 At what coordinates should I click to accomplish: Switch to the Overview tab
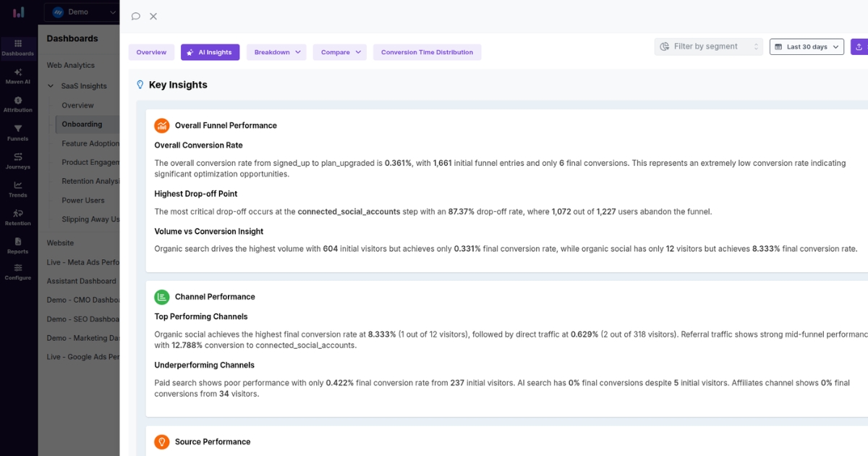coord(151,52)
